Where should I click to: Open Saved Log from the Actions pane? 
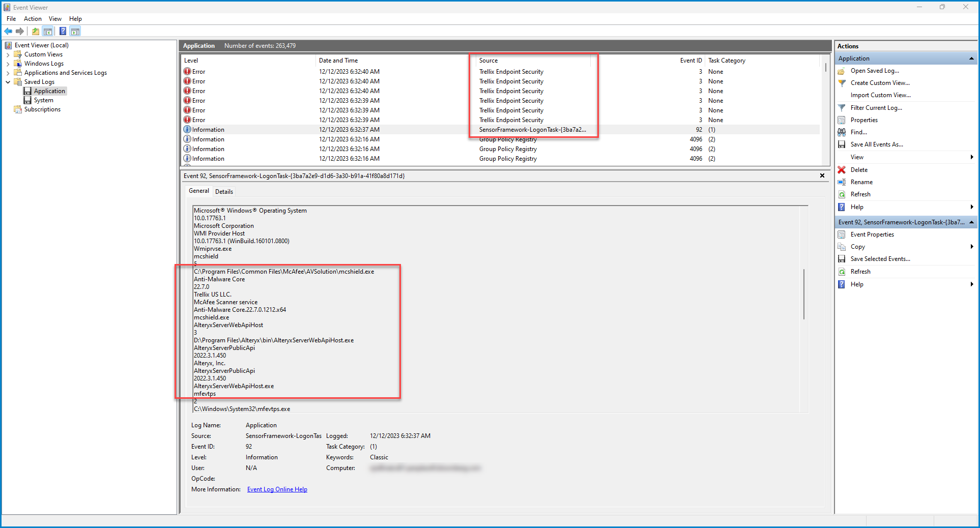875,71
